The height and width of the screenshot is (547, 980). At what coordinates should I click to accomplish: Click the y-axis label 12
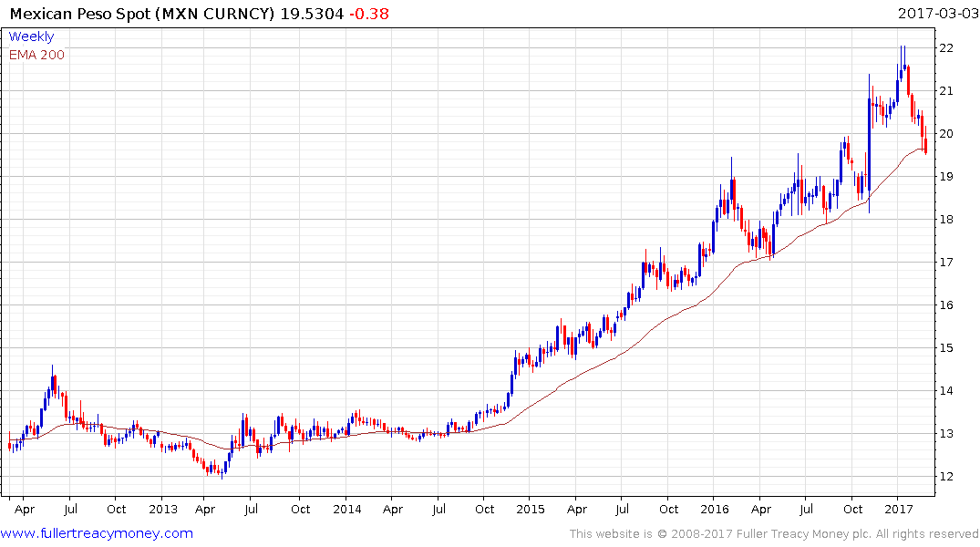[945, 477]
